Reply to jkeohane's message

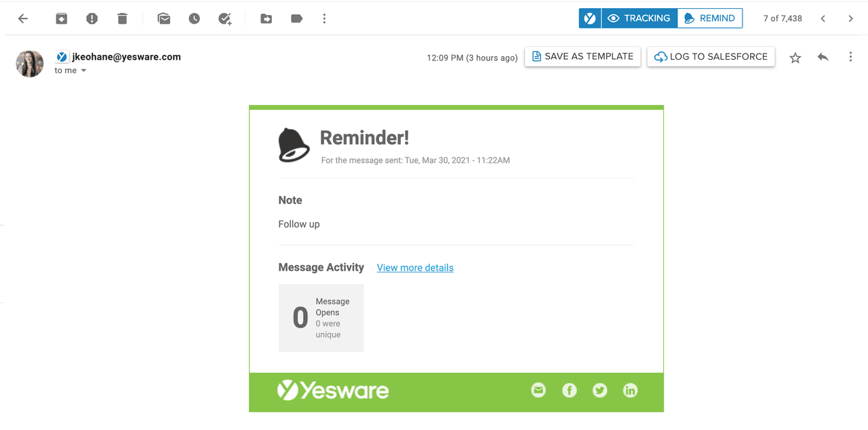823,57
